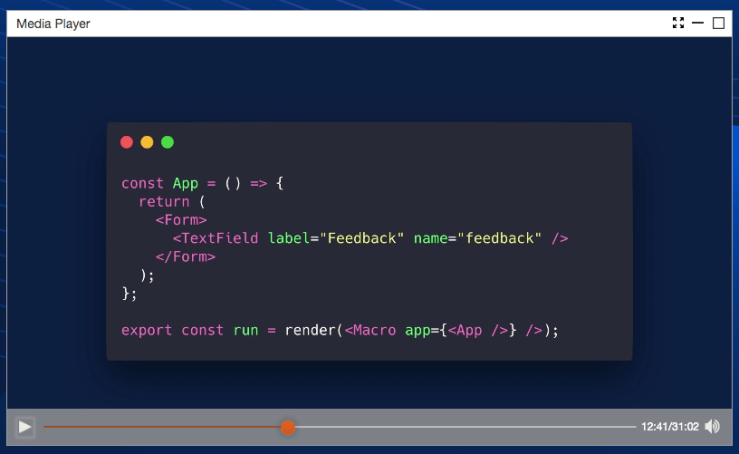Click the yellow dot in the code window
The height and width of the screenshot is (454, 739).
147,142
